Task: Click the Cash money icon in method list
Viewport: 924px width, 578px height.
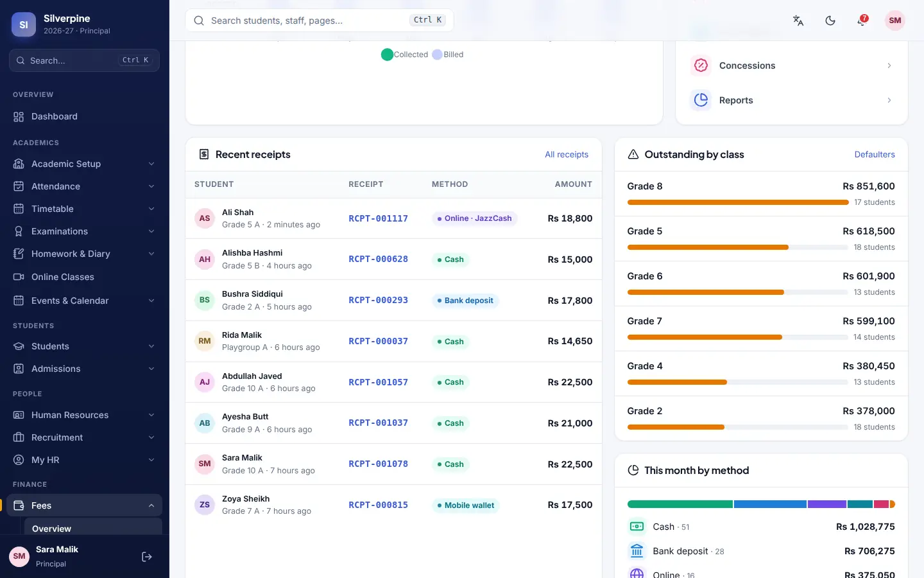Action: [x=637, y=527]
